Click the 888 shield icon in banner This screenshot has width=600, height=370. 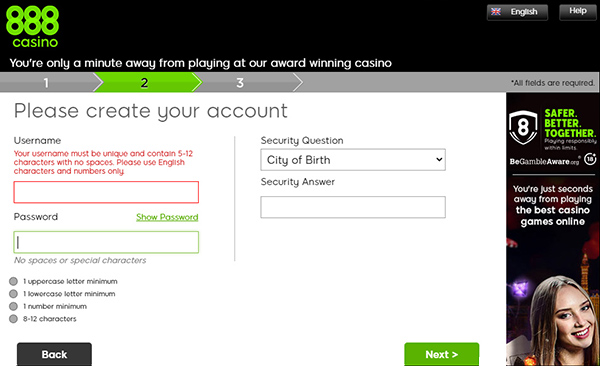[x=523, y=127]
